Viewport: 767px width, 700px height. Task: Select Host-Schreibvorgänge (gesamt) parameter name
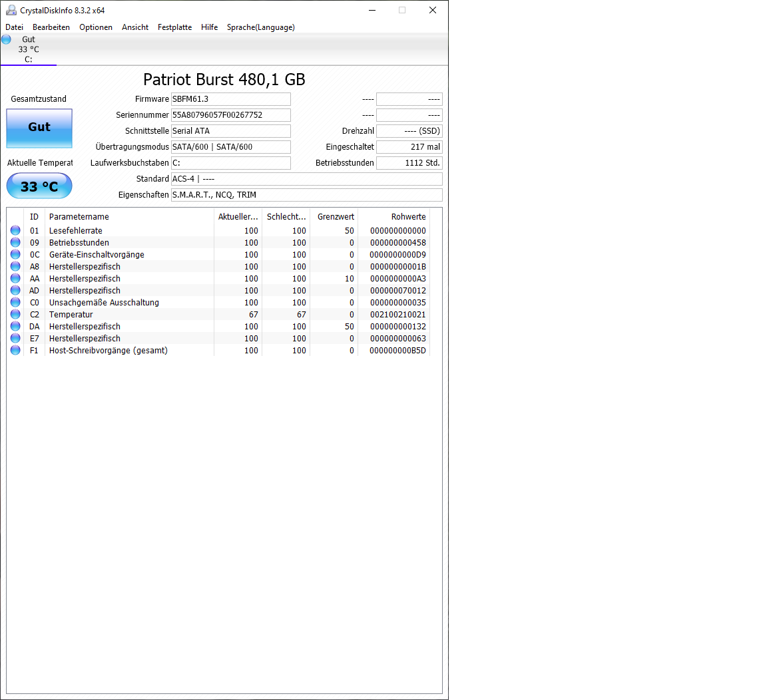pyautogui.click(x=108, y=351)
